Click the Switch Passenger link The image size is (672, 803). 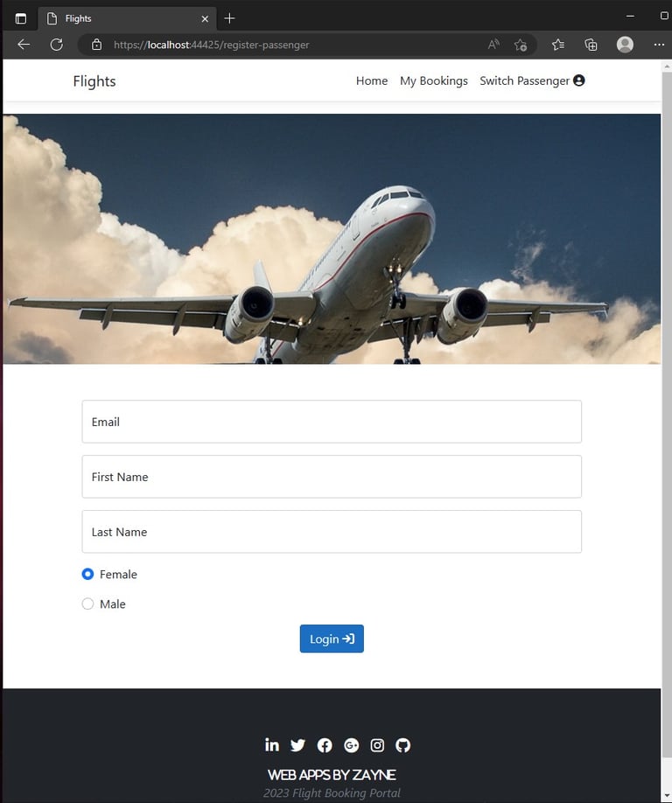532,81
